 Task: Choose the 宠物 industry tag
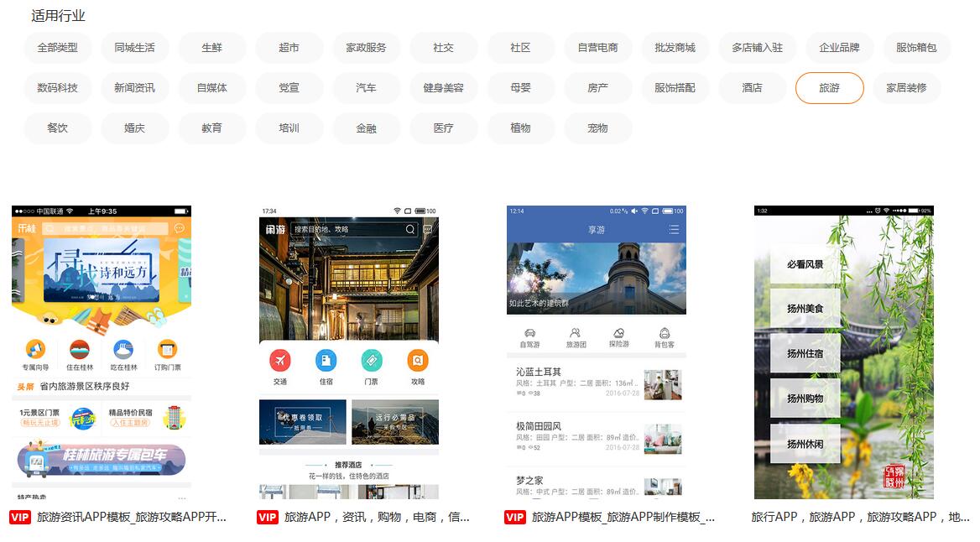pos(597,128)
